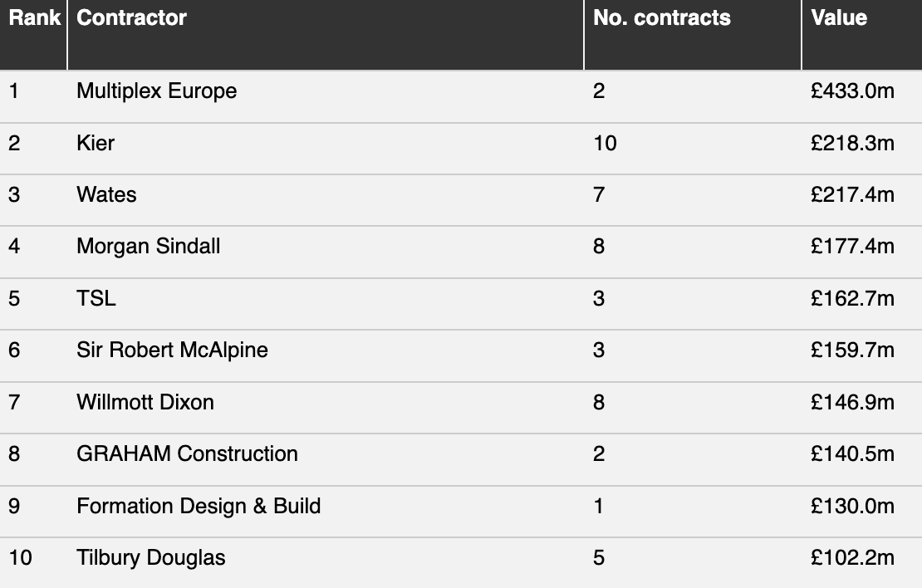This screenshot has width=922, height=588.
Task: Click the TSL contractor entry
Action: click(96, 298)
